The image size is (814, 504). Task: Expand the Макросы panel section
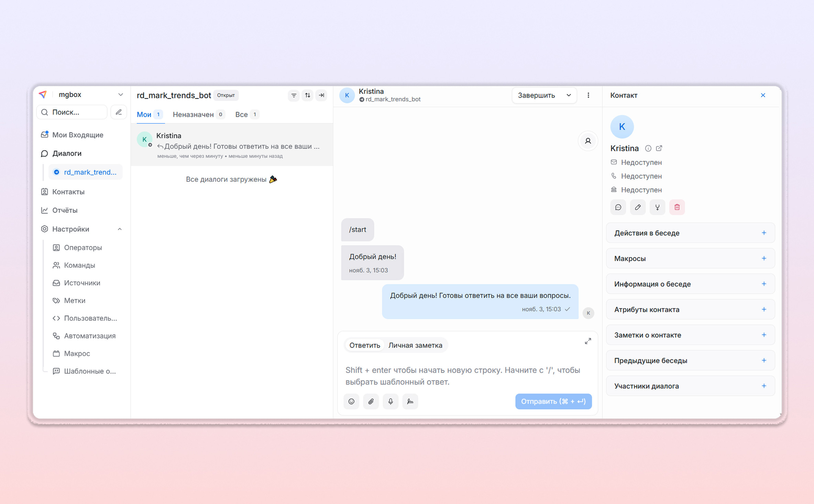[x=763, y=258]
